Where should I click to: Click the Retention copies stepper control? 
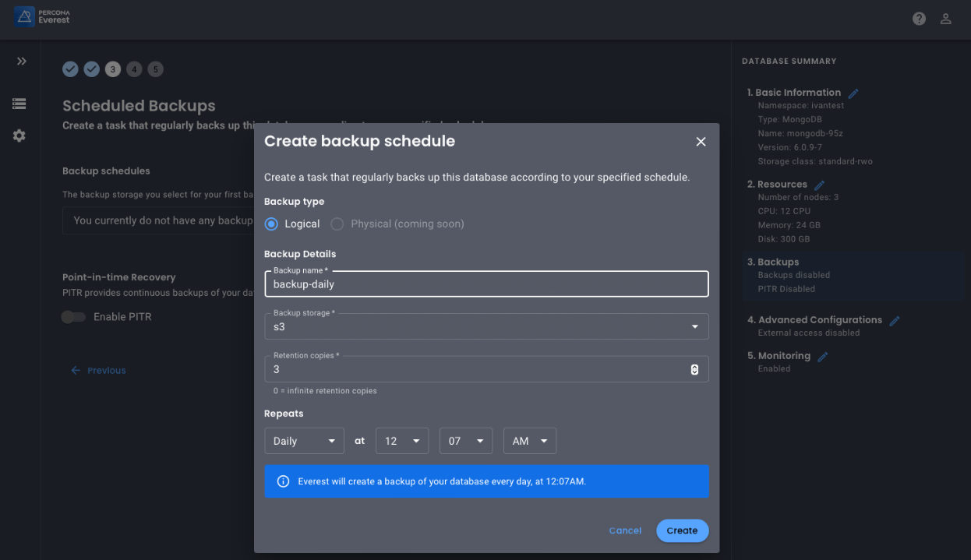click(694, 368)
